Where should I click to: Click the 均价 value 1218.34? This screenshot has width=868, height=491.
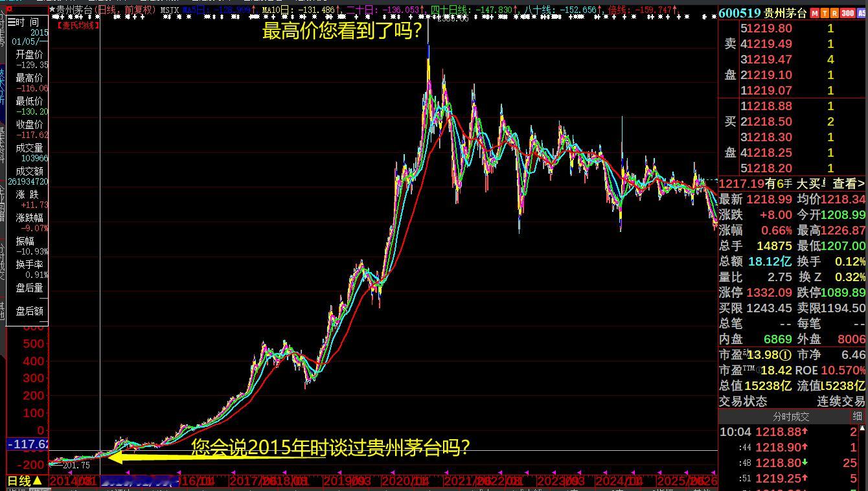pyautogui.click(x=843, y=200)
